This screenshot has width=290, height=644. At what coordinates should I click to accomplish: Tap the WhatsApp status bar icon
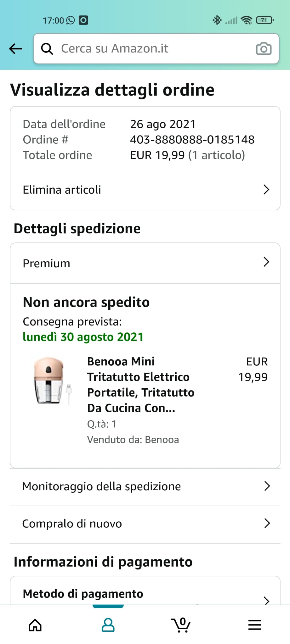(x=71, y=20)
